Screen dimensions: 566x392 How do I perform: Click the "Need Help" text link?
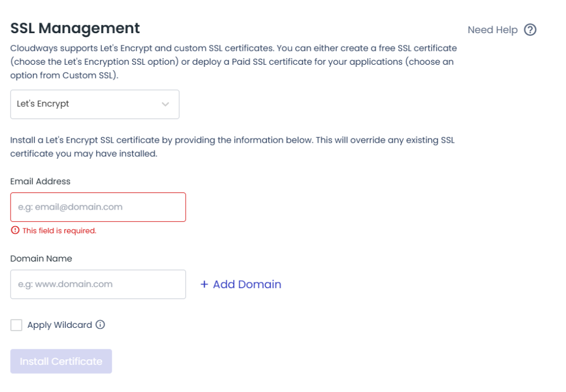pyautogui.click(x=492, y=30)
